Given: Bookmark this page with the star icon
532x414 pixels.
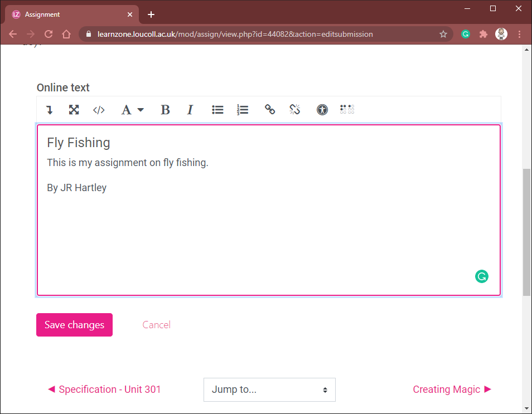Looking at the screenshot, I should [x=443, y=34].
